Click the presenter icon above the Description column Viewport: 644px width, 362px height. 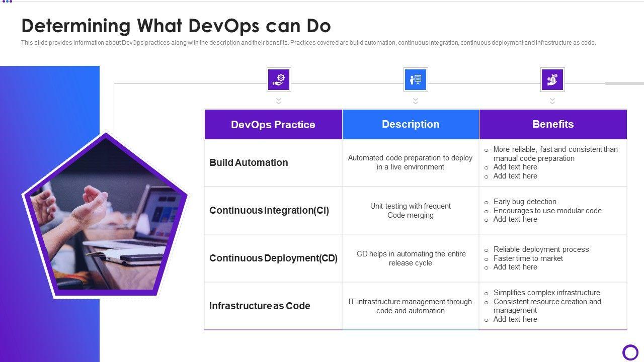tap(416, 79)
